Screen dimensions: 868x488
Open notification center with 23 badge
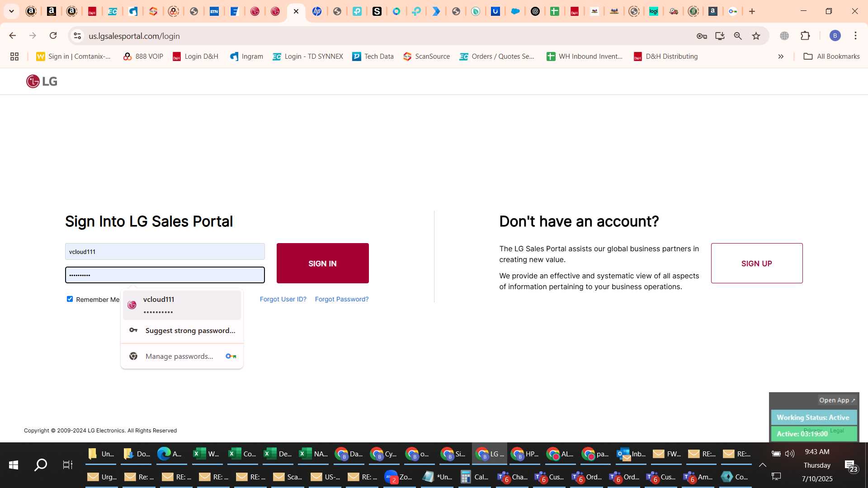tap(850, 466)
